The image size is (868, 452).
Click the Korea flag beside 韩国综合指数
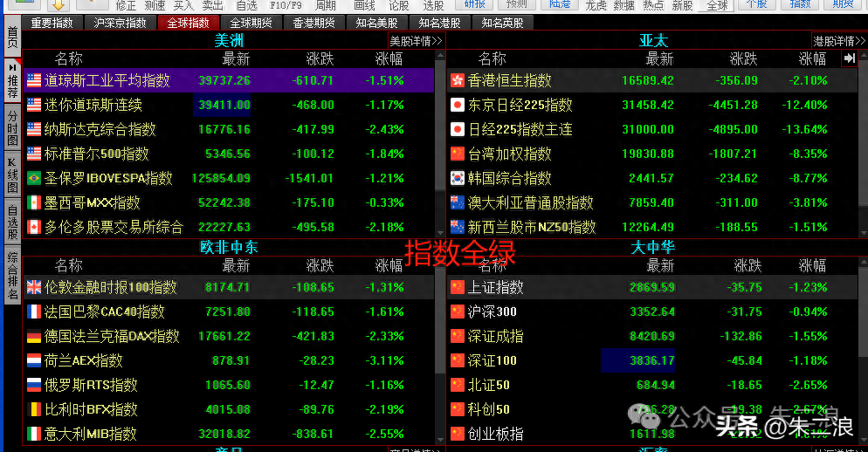[x=458, y=178]
